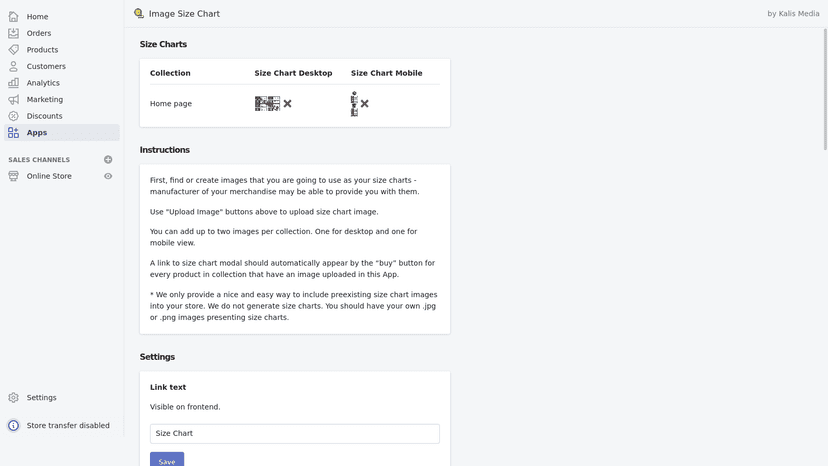
Task: View online store via eye icon
Action: click(108, 176)
